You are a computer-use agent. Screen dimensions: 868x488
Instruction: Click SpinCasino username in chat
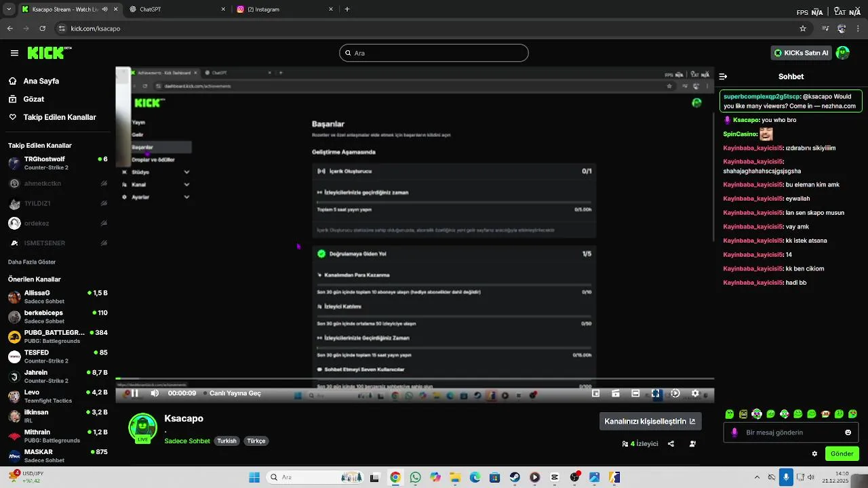click(x=740, y=134)
